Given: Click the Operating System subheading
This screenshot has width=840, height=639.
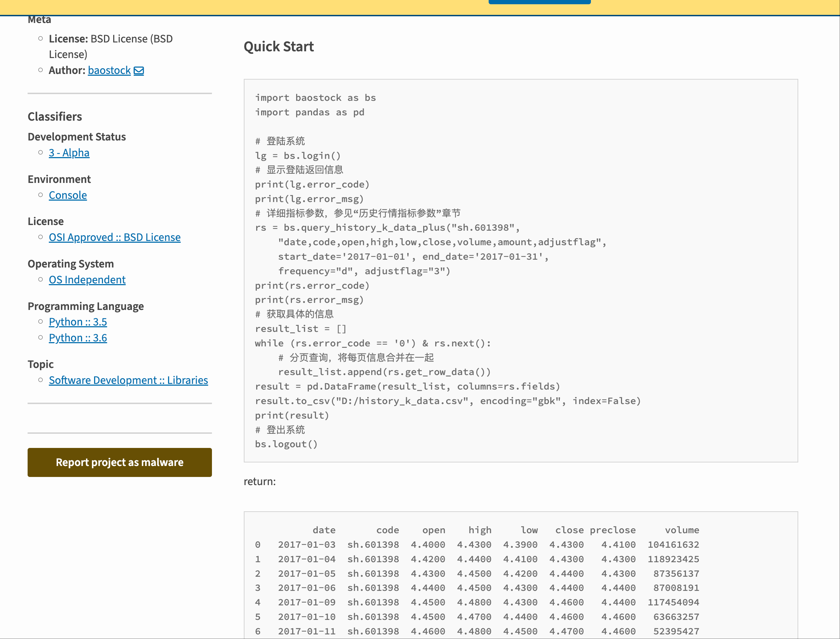Looking at the screenshot, I should (71, 264).
